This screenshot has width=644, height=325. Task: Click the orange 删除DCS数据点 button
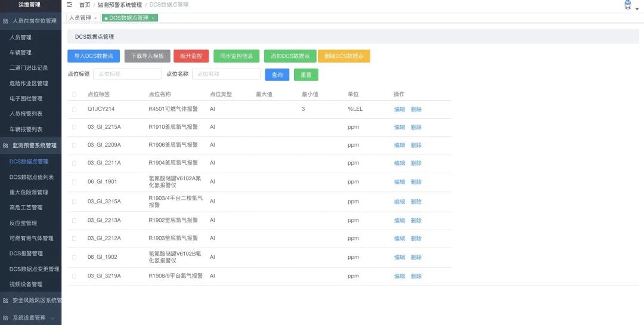[x=344, y=56]
